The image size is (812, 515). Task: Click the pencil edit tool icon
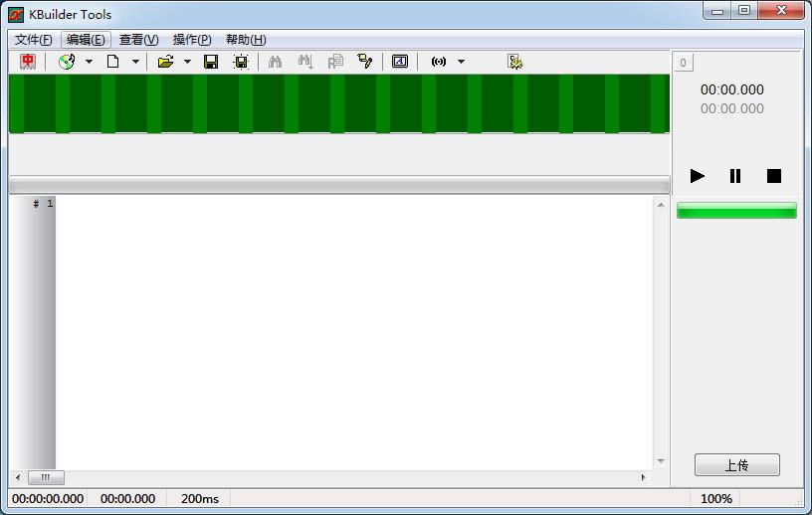point(365,62)
